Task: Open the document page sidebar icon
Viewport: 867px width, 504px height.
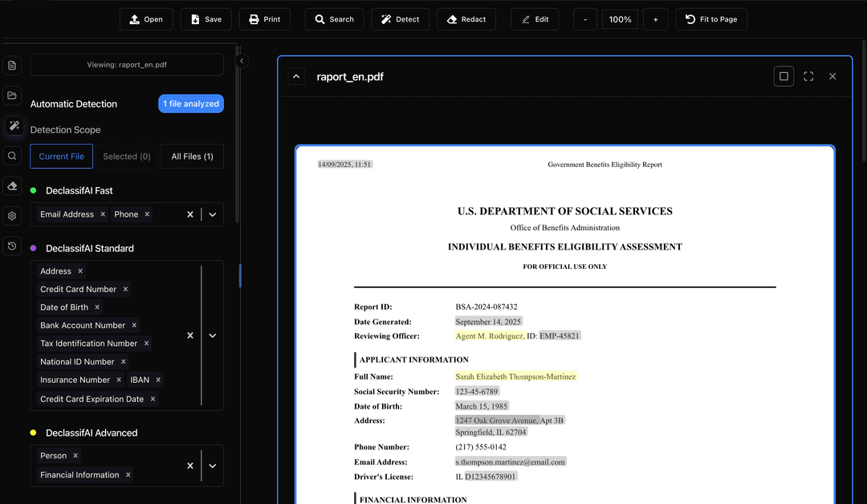Action: (12, 65)
